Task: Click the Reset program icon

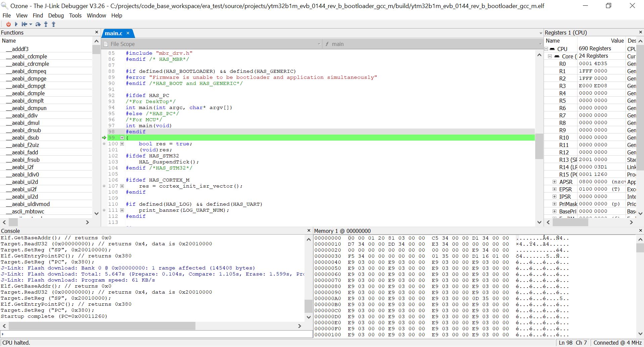Action: tap(24, 24)
